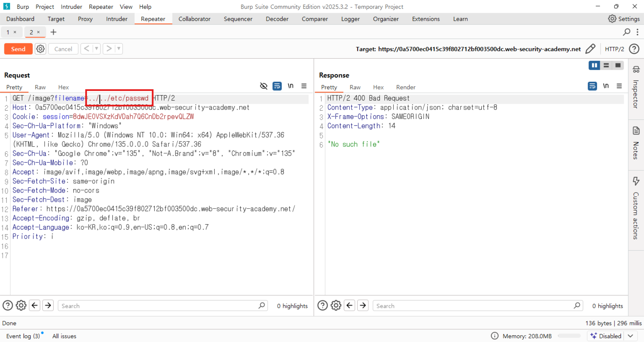Add a new Repeater tab
This screenshot has width=644, height=342.
(x=53, y=32)
